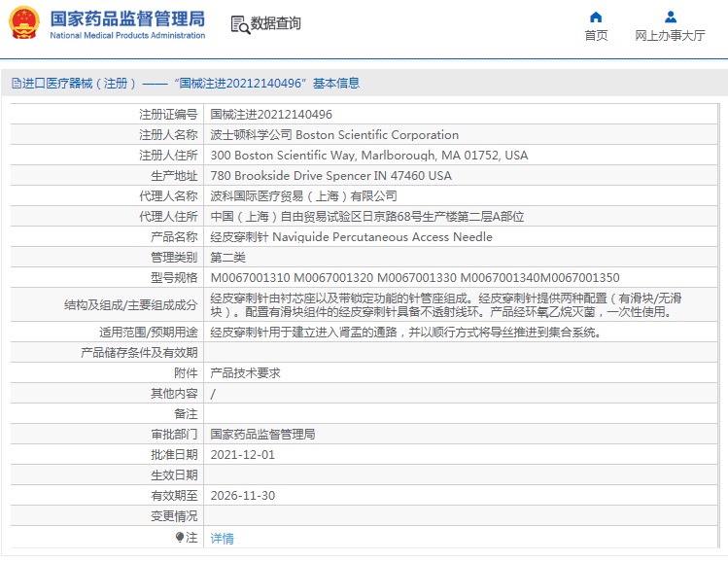Select Boston Scientific Corporation registrant name
728x562 pixels.
click(x=334, y=135)
